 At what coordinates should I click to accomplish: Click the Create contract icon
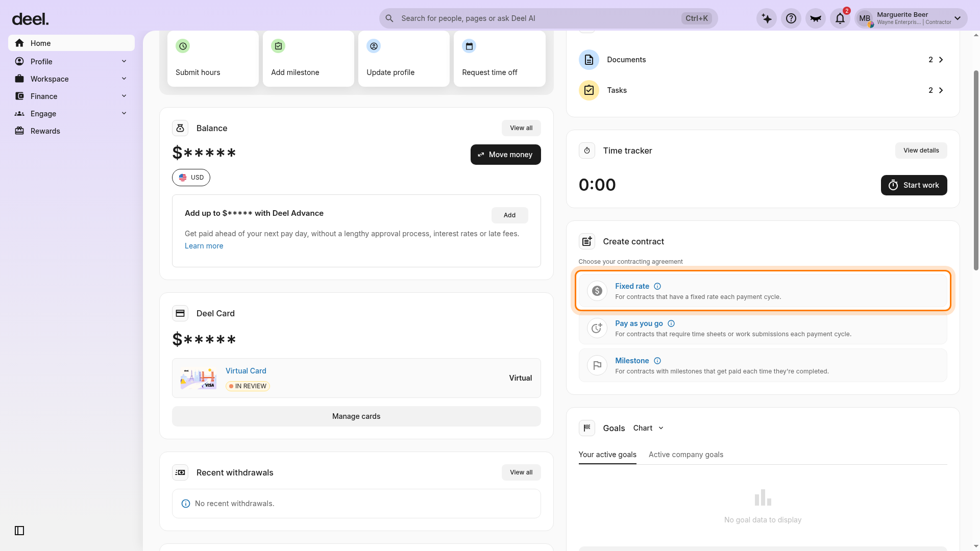(x=587, y=241)
